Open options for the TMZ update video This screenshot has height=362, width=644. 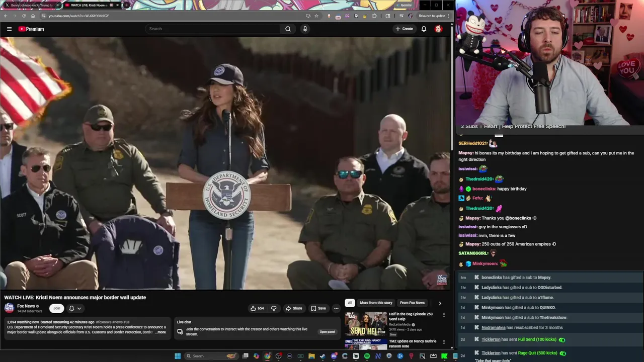pos(444,342)
